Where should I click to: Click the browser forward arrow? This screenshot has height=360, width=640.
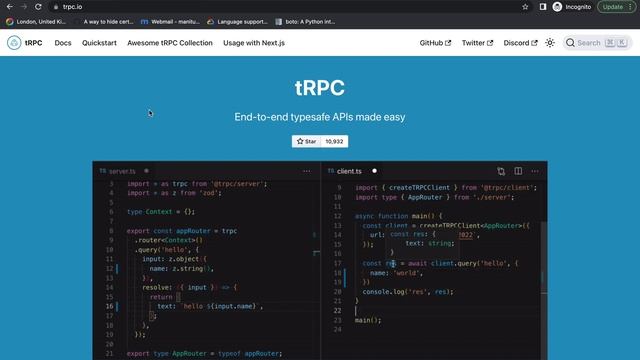[24, 7]
